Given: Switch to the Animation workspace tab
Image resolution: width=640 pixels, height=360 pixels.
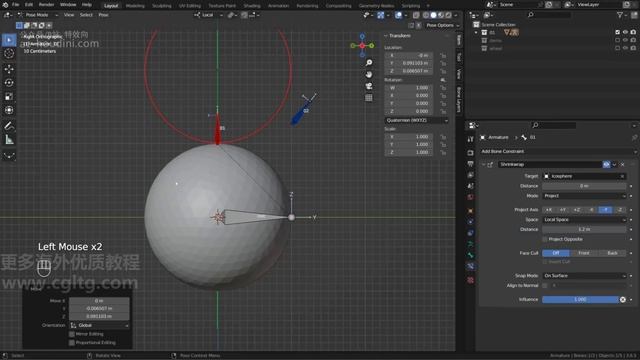Looking at the screenshot, I should [x=278, y=6].
